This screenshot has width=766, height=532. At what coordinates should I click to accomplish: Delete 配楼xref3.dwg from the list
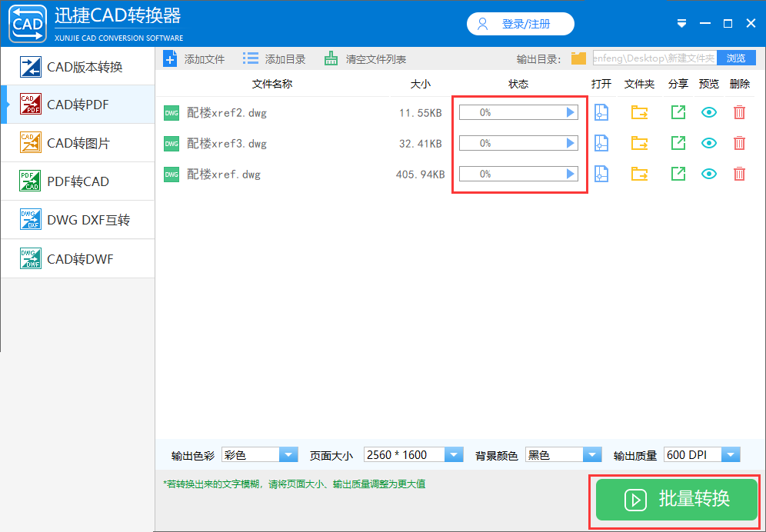[x=739, y=143]
